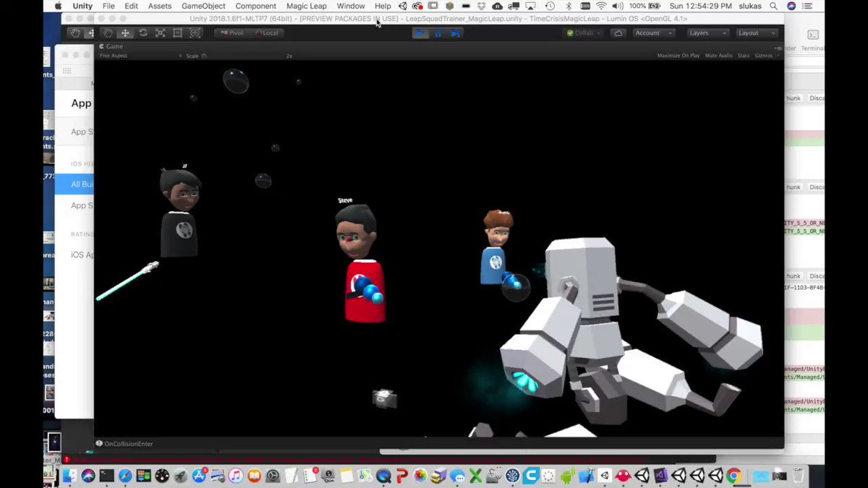Open Google Chrome from the Dock
868x488 pixels.
(x=734, y=476)
